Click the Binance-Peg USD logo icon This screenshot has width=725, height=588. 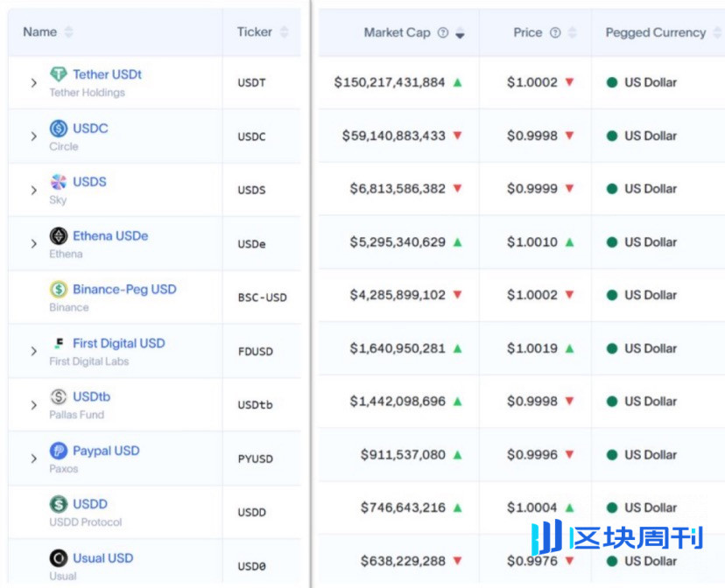coord(59,289)
